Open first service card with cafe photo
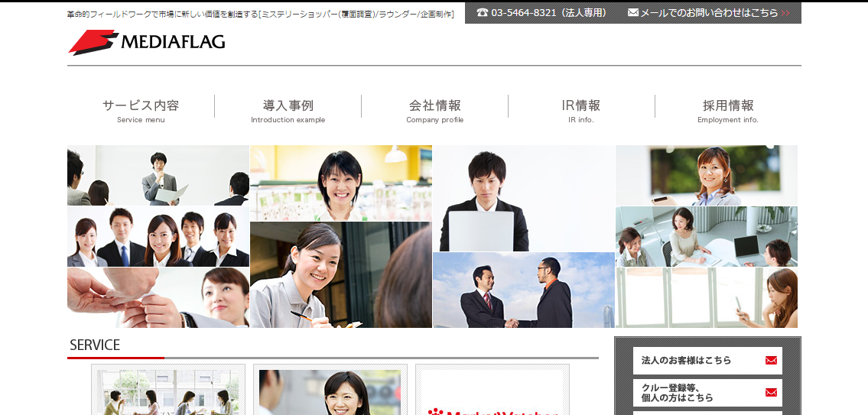Image resolution: width=868 pixels, height=415 pixels. click(168, 390)
